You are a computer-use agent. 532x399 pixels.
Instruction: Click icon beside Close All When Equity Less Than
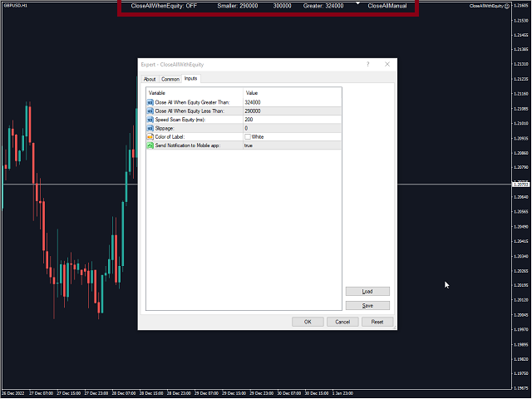point(150,111)
